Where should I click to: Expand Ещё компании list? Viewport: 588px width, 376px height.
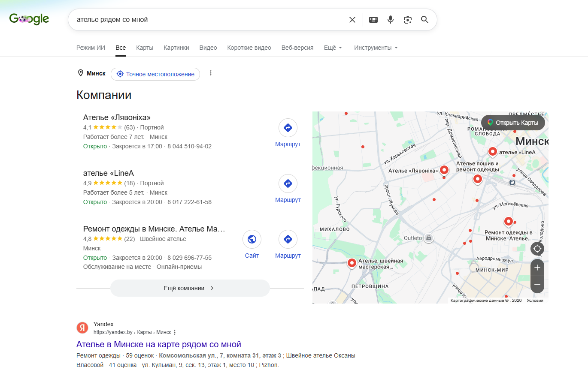pos(190,288)
